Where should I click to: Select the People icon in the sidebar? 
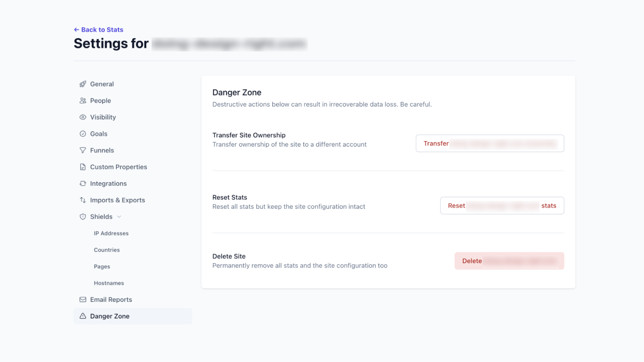[83, 100]
